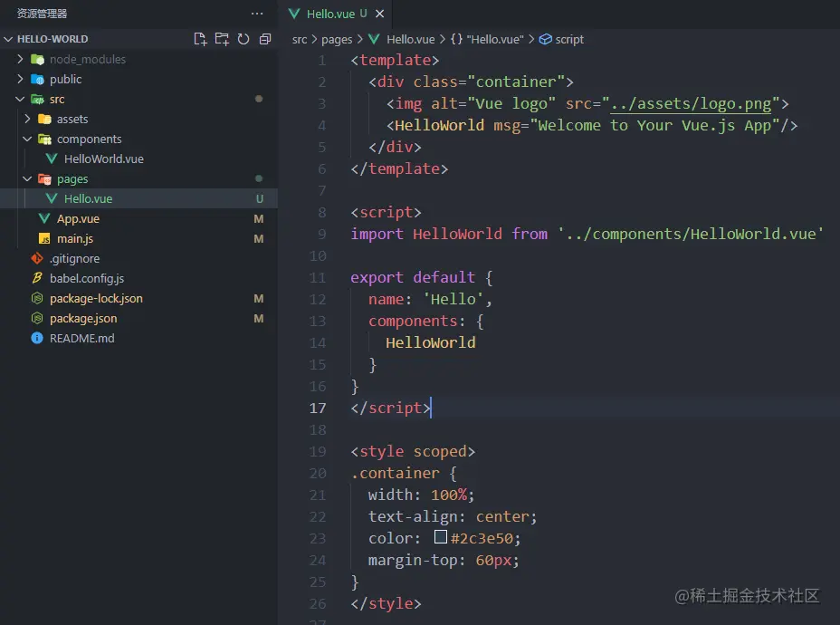Place cursor on the <style scoped> tag
Viewport: 840px width, 625px height.
(413, 451)
